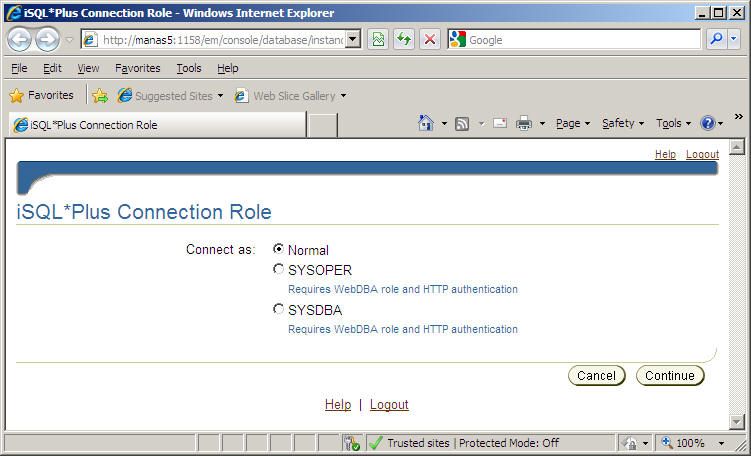Open the 100% zoom level control
The image size is (751, 456).
(x=690, y=443)
